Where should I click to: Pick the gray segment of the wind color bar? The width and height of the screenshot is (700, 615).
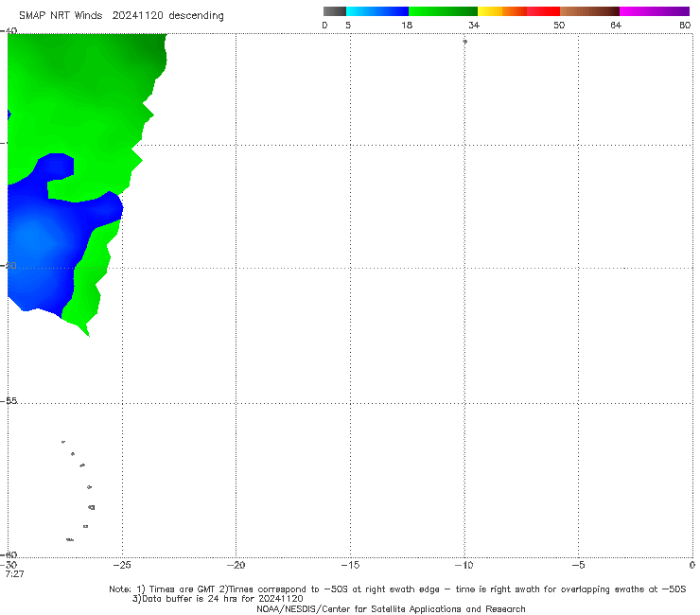point(335,11)
